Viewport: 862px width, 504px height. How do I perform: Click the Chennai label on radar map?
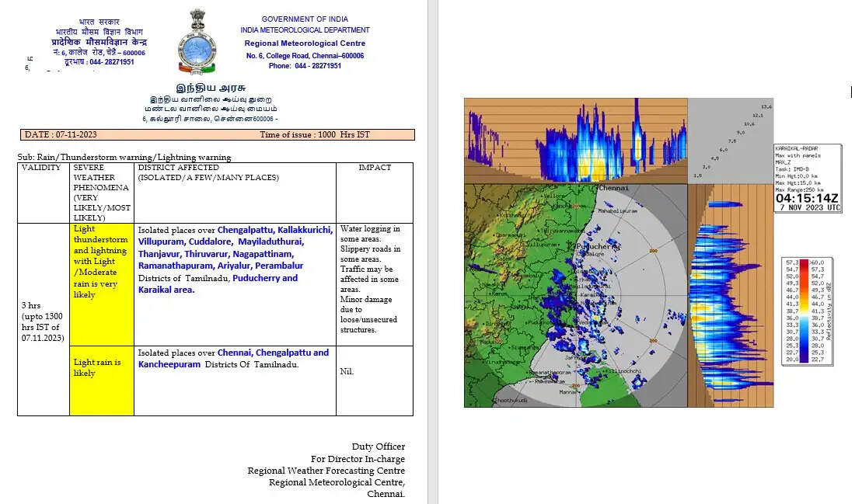613,189
